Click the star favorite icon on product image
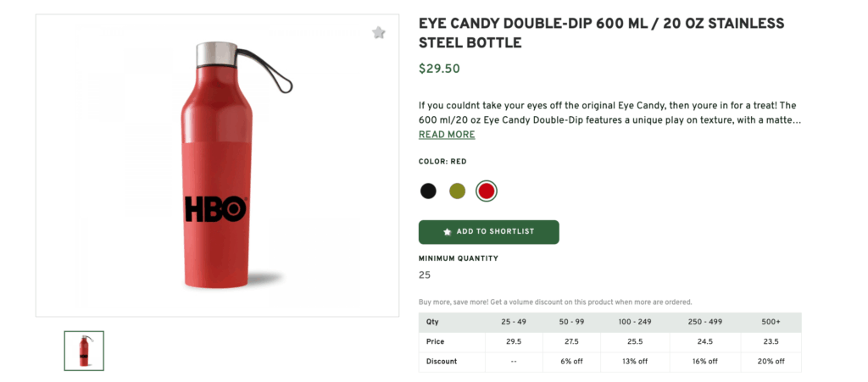868x382 pixels. point(379,33)
